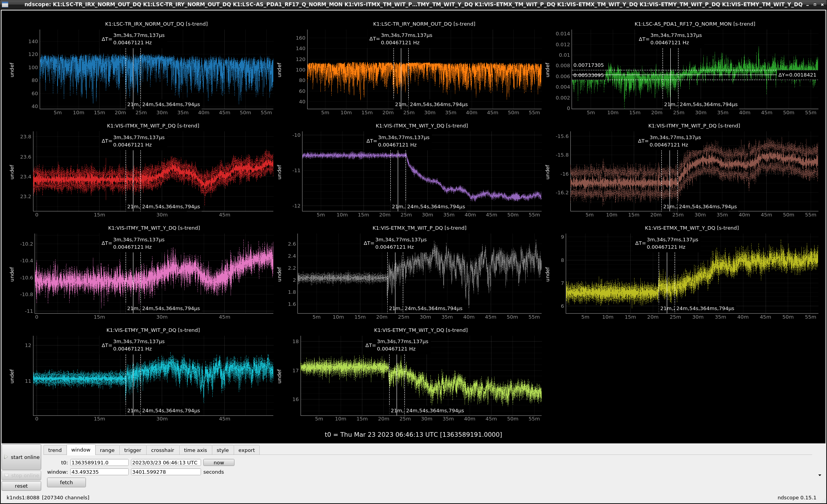827x504 pixels.
Task: Click the 'seconds' label beside the window fields
Action: pyautogui.click(x=213, y=472)
